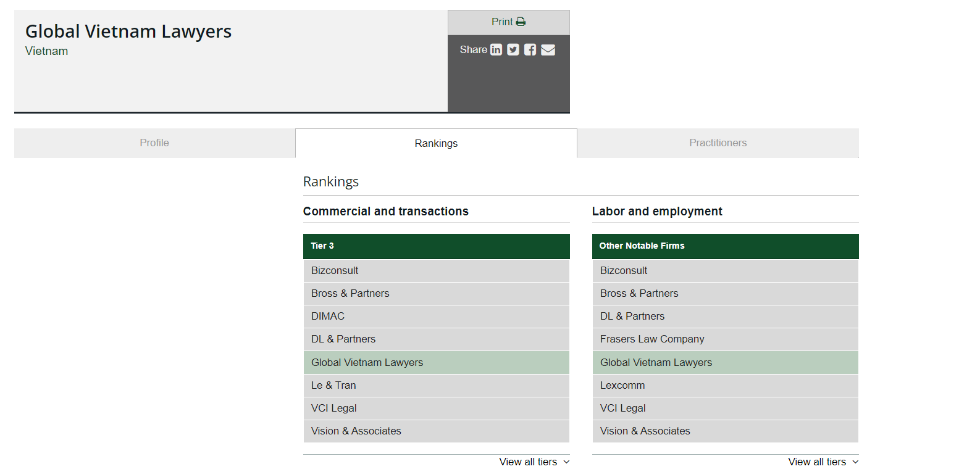
Task: Open Frasers Law Company entry
Action: tap(651, 339)
